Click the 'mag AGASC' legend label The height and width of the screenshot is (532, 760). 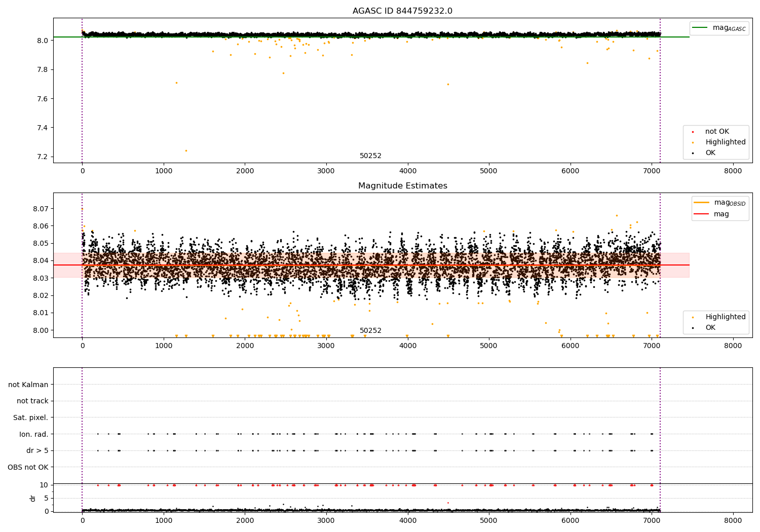pyautogui.click(x=729, y=28)
